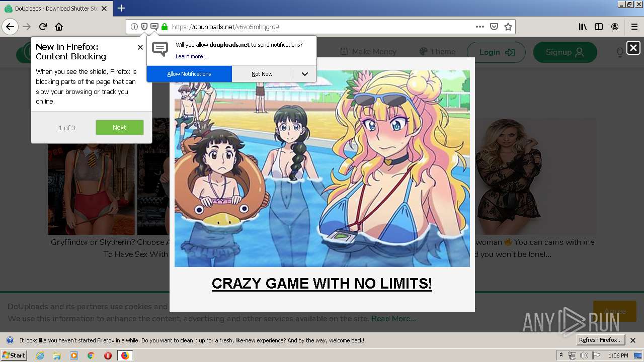The image size is (644, 362).
Task: Open the Windows Start menu
Action: (x=15, y=355)
